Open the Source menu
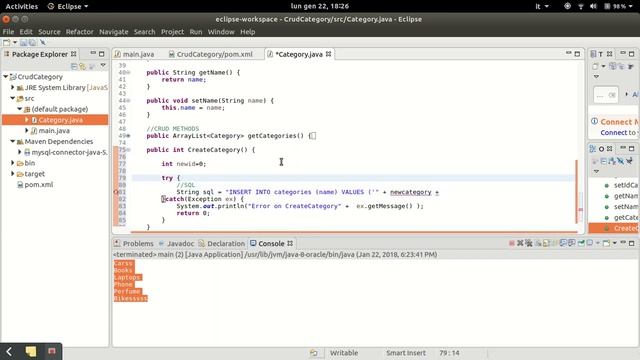This screenshot has width=640, height=360. (49, 31)
